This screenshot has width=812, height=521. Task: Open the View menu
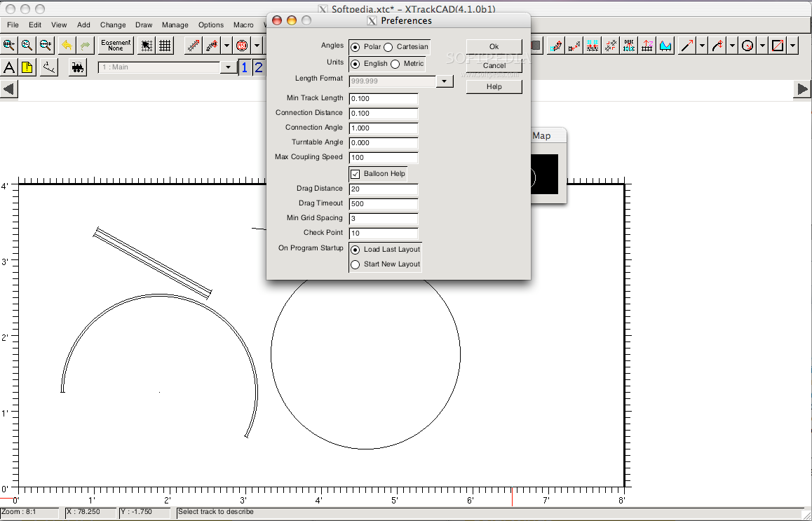(59, 25)
